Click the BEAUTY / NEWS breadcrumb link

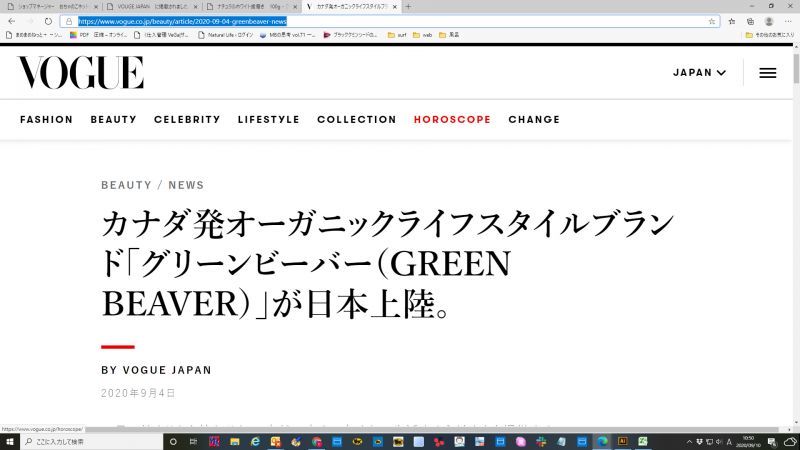click(153, 185)
